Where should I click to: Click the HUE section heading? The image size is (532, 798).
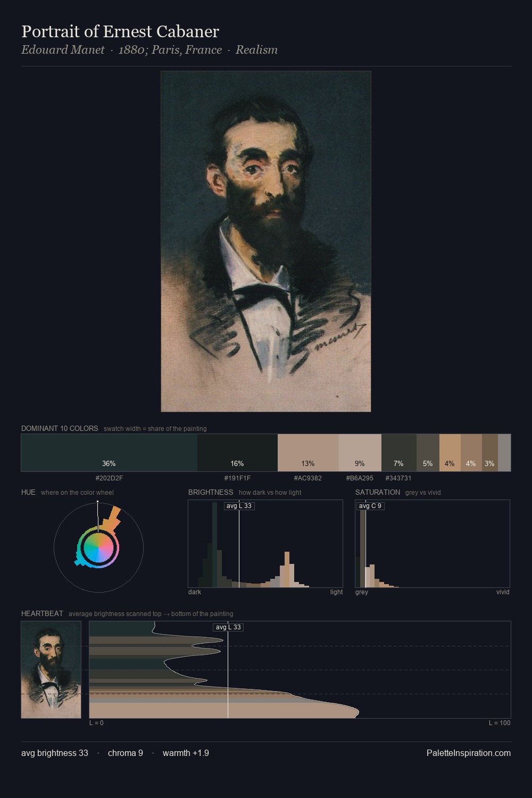pos(28,492)
